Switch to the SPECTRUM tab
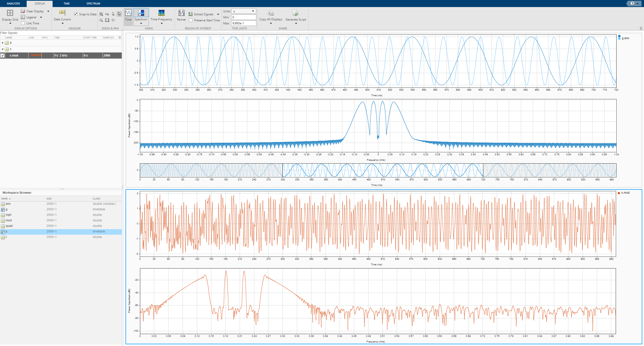644x346 pixels. click(93, 4)
